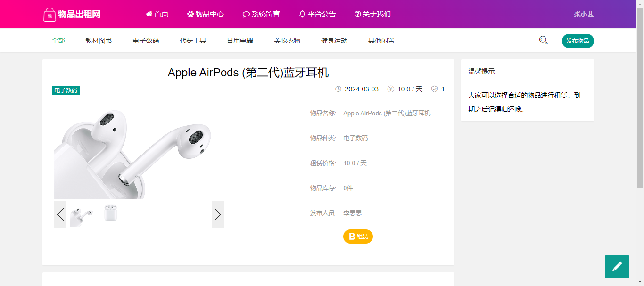Go to 首页 home nav item
Viewport: 644px width, 286px height.
(157, 14)
